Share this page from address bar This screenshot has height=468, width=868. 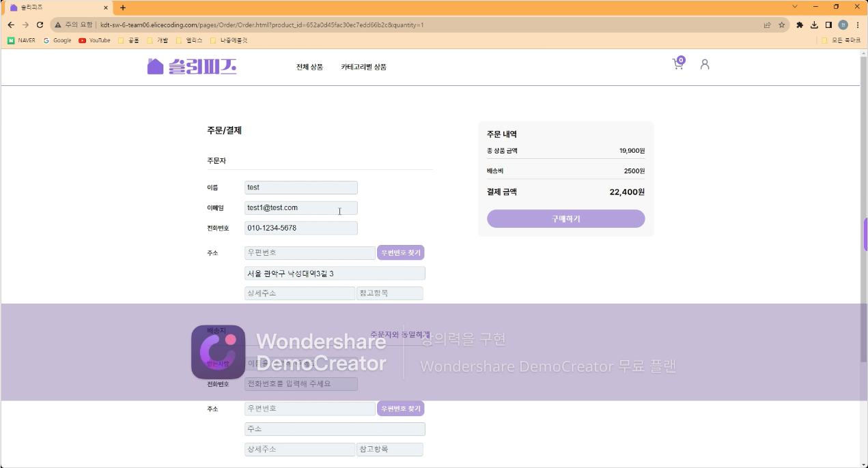768,25
